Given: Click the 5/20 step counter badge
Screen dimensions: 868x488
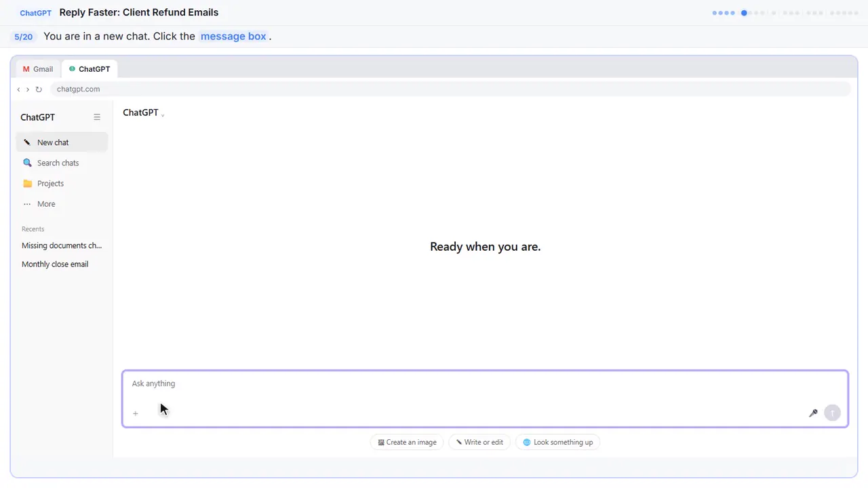Looking at the screenshot, I should [x=23, y=37].
